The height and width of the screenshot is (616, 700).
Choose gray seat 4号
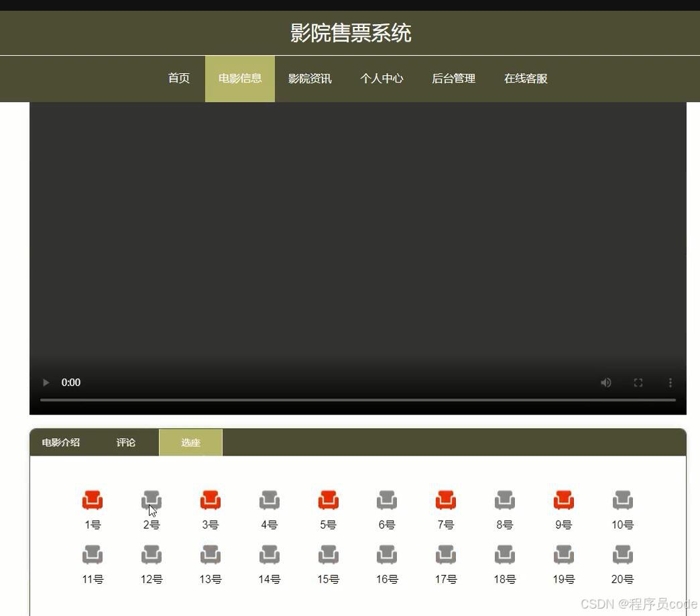pyautogui.click(x=269, y=500)
